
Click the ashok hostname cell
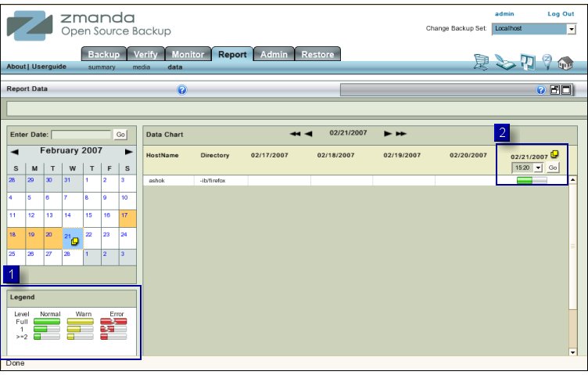(169, 181)
